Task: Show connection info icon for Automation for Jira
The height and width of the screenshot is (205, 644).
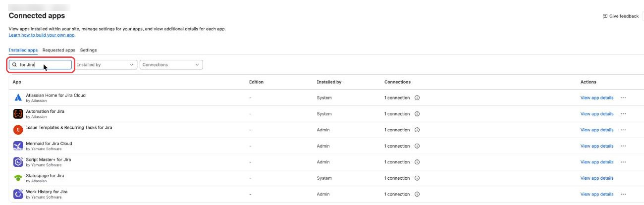Action: pyautogui.click(x=417, y=114)
